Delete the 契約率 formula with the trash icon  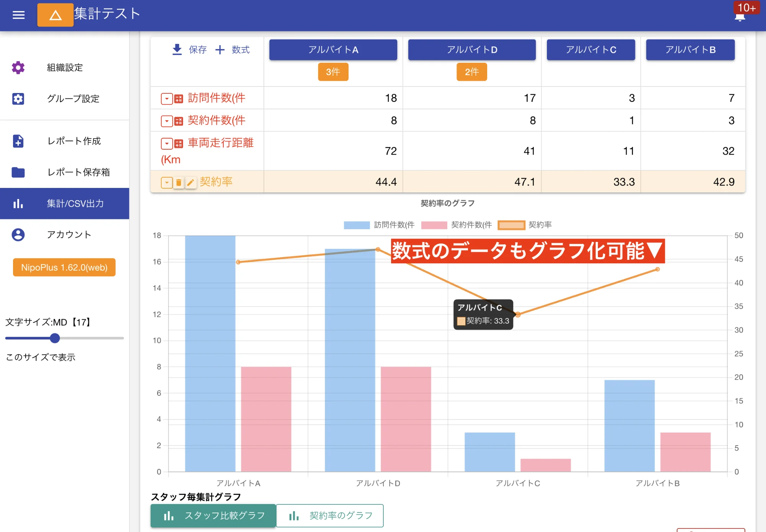(x=179, y=182)
